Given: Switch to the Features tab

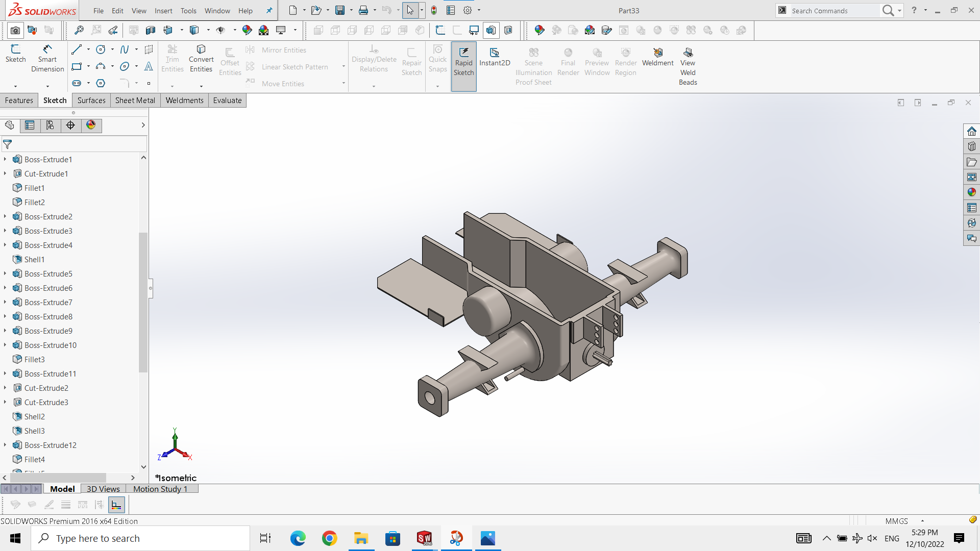Looking at the screenshot, I should (x=19, y=101).
